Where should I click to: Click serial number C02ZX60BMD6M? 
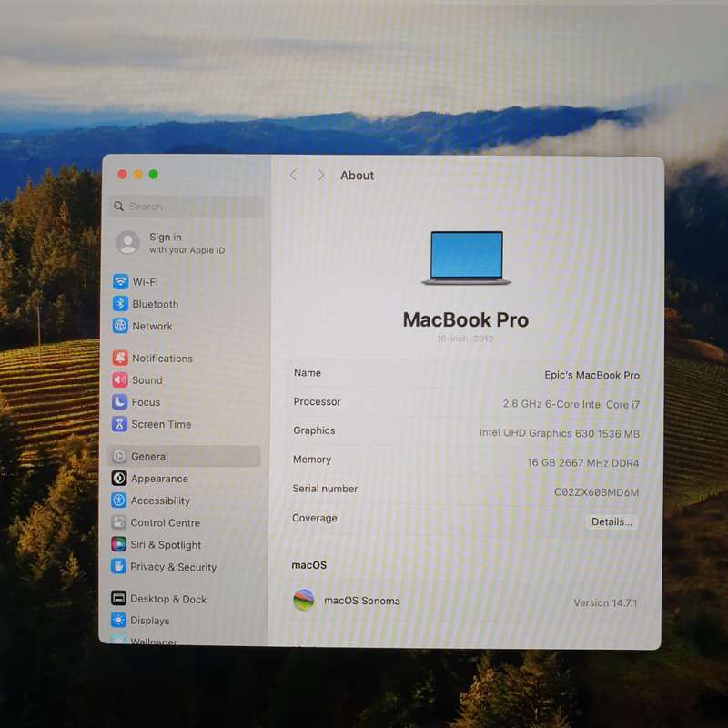coord(597,492)
